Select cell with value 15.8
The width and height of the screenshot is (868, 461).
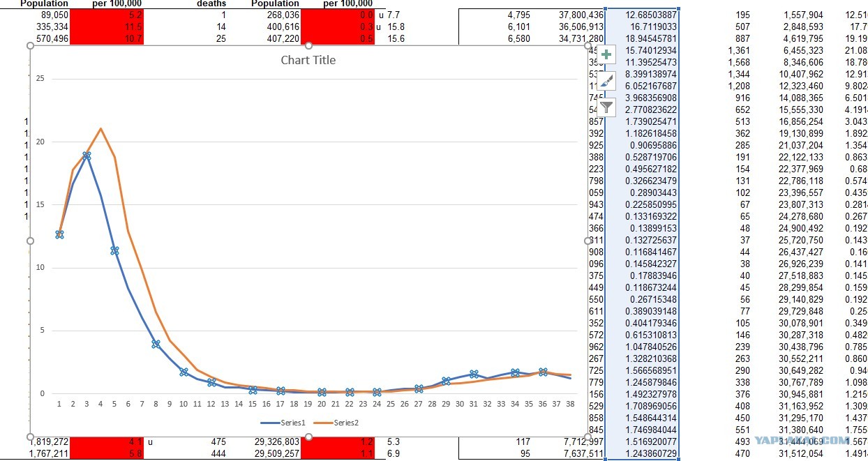396,27
